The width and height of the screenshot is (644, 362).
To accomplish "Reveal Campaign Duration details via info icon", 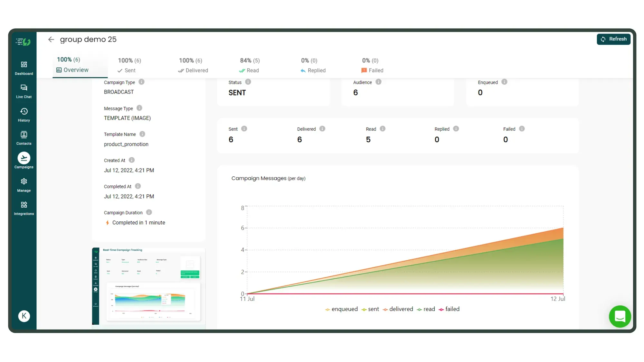I will click(148, 212).
